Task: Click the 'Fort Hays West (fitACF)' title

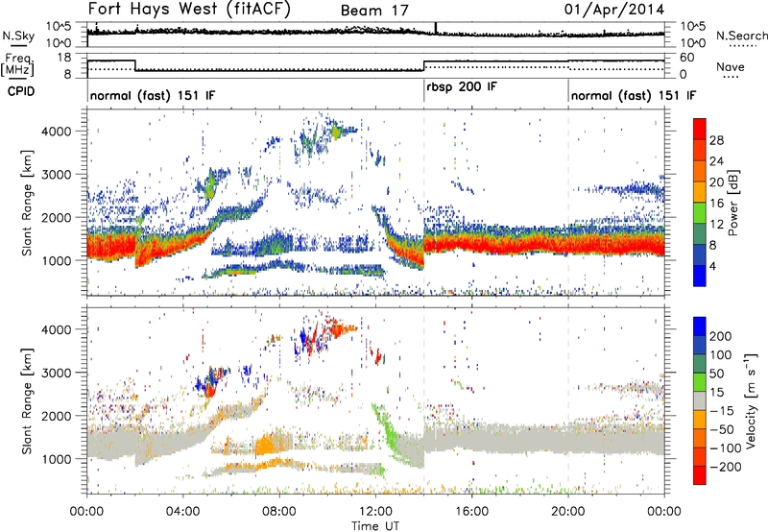Action: (189, 9)
